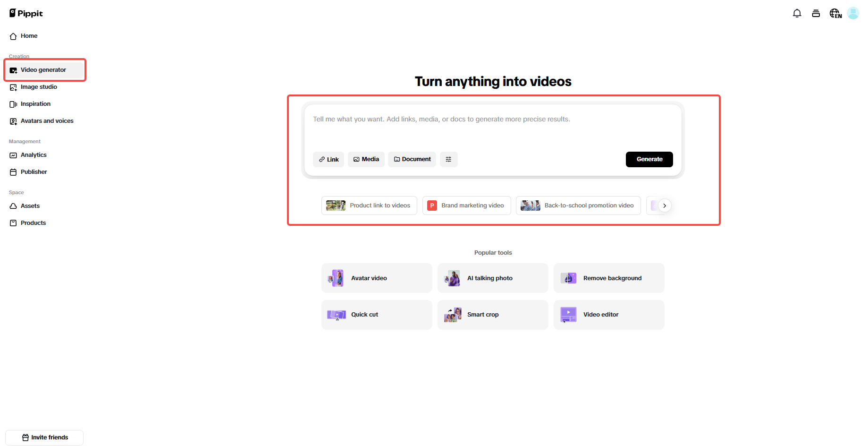Open the Video generator tool
The image size is (868, 446).
[43, 69]
